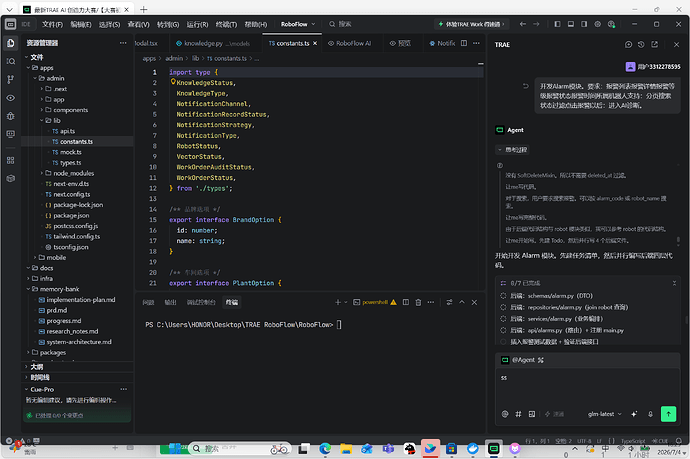The width and height of the screenshot is (690, 459).
Task: Open the Extensions view in activity bar
Action: (x=11, y=160)
